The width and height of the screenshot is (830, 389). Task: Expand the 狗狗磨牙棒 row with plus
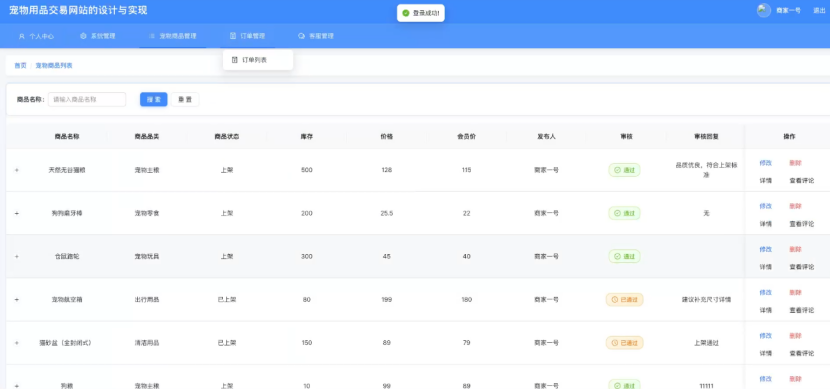[17, 213]
